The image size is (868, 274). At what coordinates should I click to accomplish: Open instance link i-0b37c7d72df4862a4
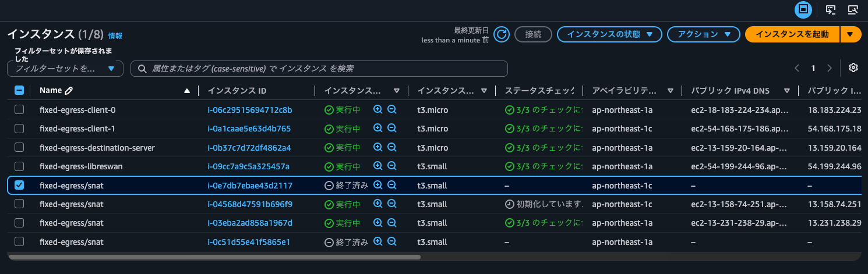[x=249, y=147]
